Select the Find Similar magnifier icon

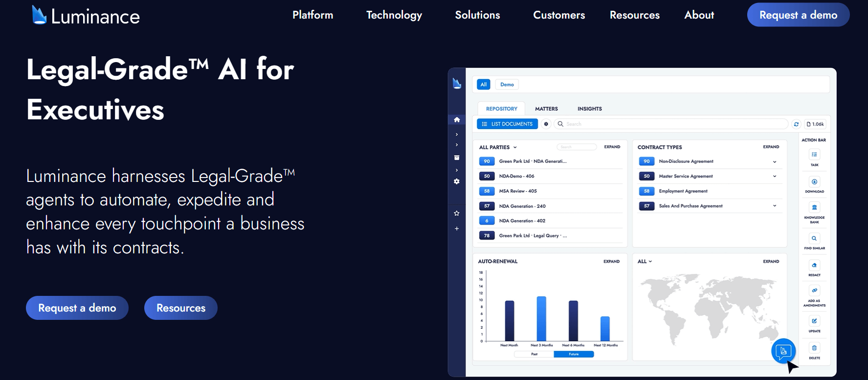814,239
